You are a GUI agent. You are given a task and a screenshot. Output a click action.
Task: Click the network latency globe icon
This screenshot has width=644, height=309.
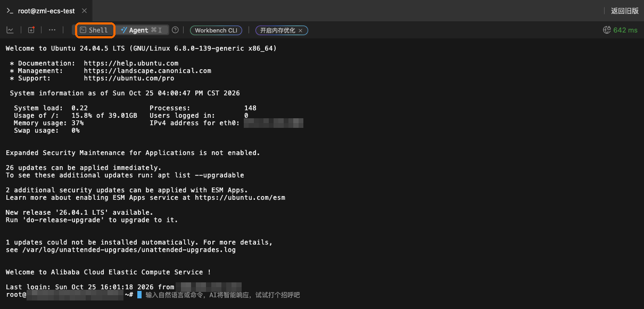pos(607,30)
